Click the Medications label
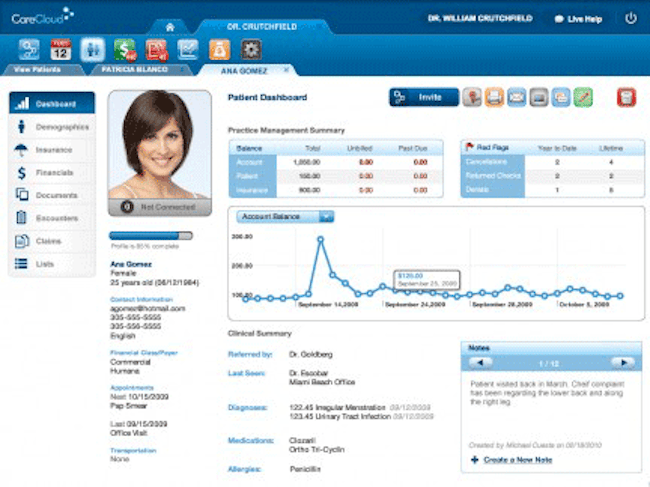The width and height of the screenshot is (650, 487). [x=250, y=440]
